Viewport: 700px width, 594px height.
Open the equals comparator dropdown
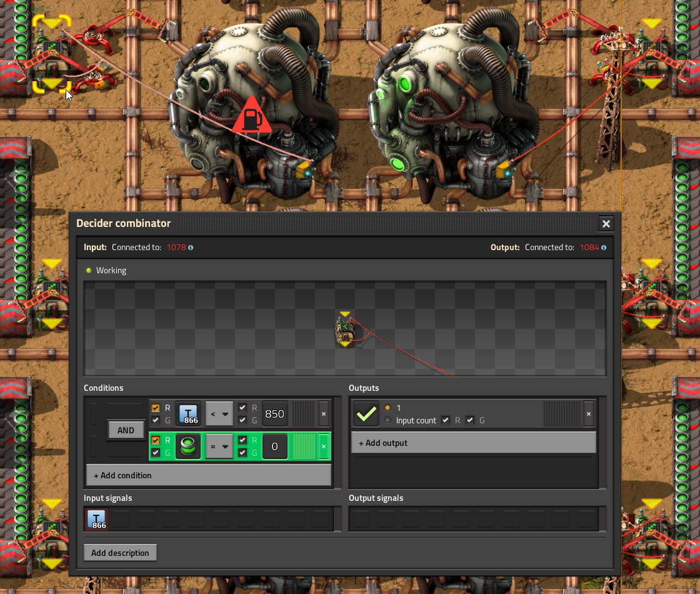[x=219, y=446]
